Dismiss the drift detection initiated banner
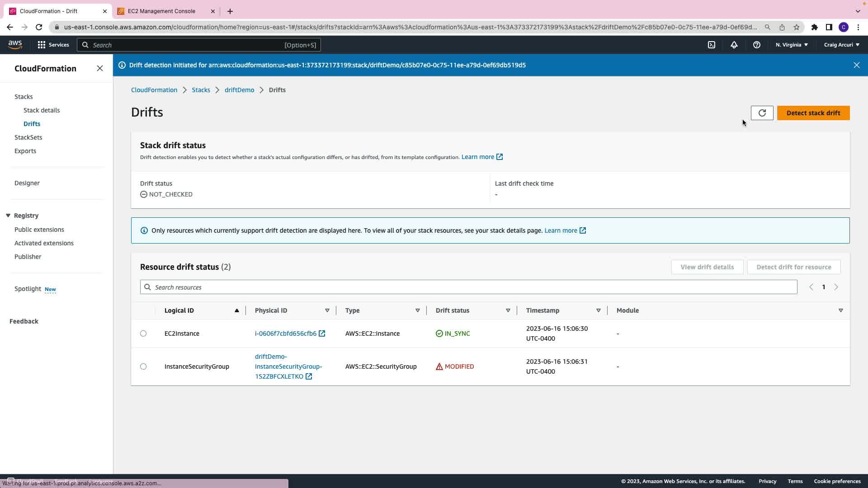Screen dimensions: 868x488 coord(857,65)
